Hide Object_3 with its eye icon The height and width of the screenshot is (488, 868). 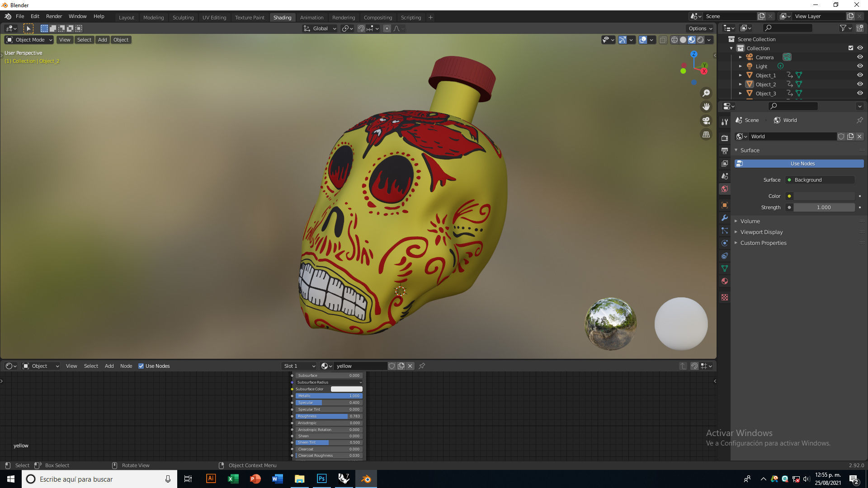[860, 94]
